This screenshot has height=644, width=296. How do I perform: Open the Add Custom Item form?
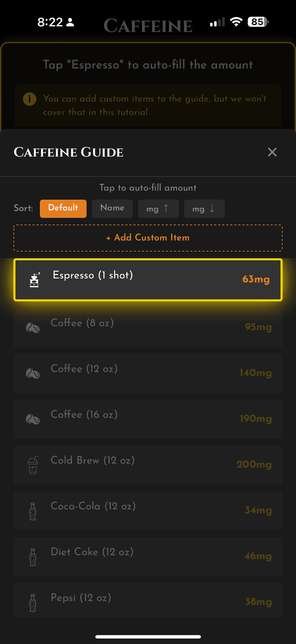[x=148, y=238]
